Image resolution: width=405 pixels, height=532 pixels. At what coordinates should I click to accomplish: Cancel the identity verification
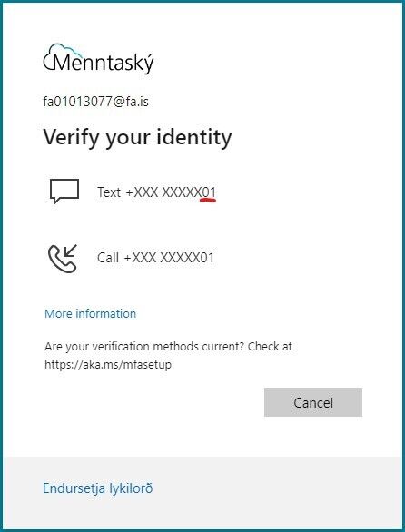point(313,402)
